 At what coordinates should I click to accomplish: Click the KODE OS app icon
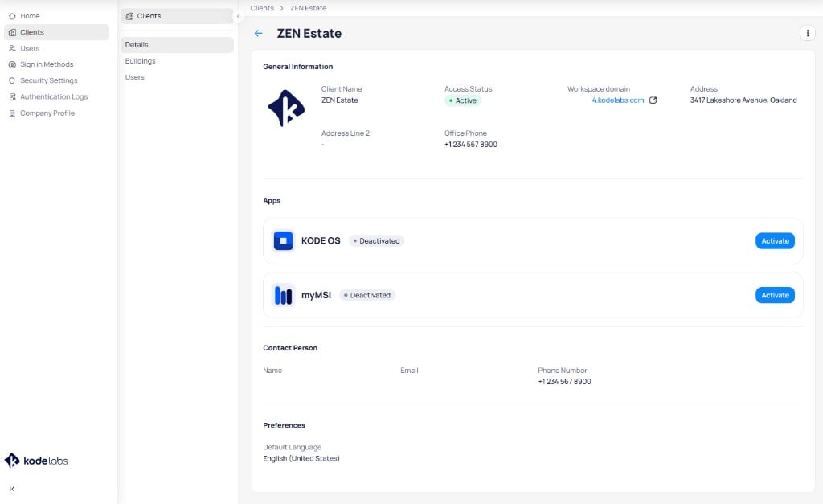pos(284,241)
